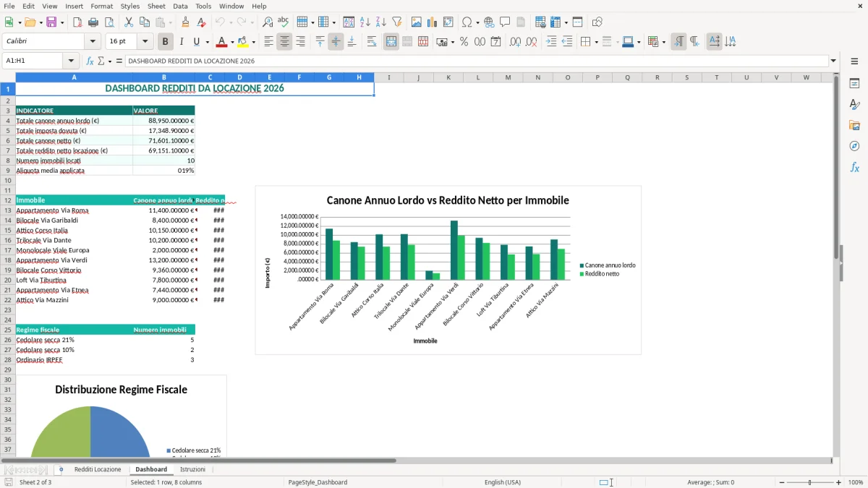Open the sidebar Properties panel
868x488 pixels.
[854, 84]
